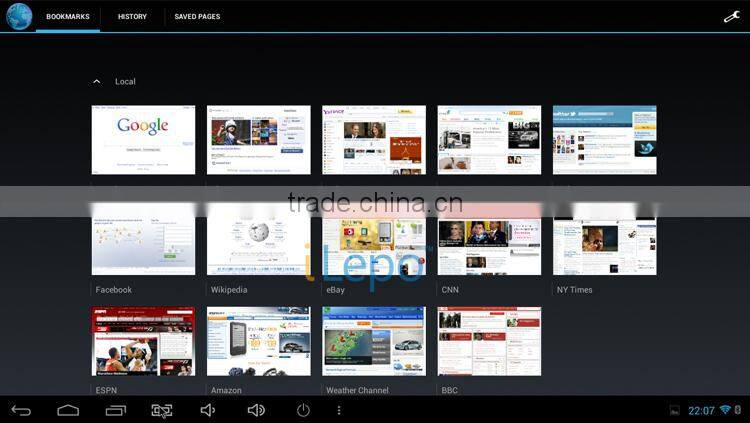Select the Bookmarks tab
The image size is (750, 423).
pyautogui.click(x=68, y=17)
